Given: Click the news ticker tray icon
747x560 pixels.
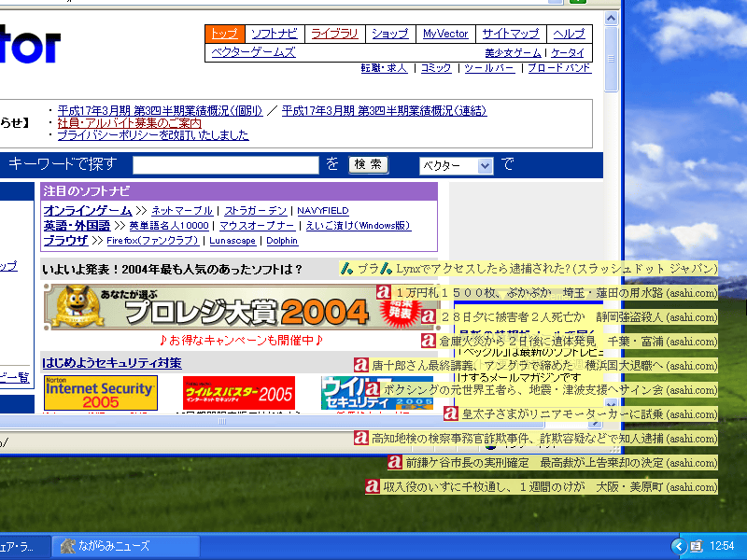Looking at the screenshot, I should (696, 546).
